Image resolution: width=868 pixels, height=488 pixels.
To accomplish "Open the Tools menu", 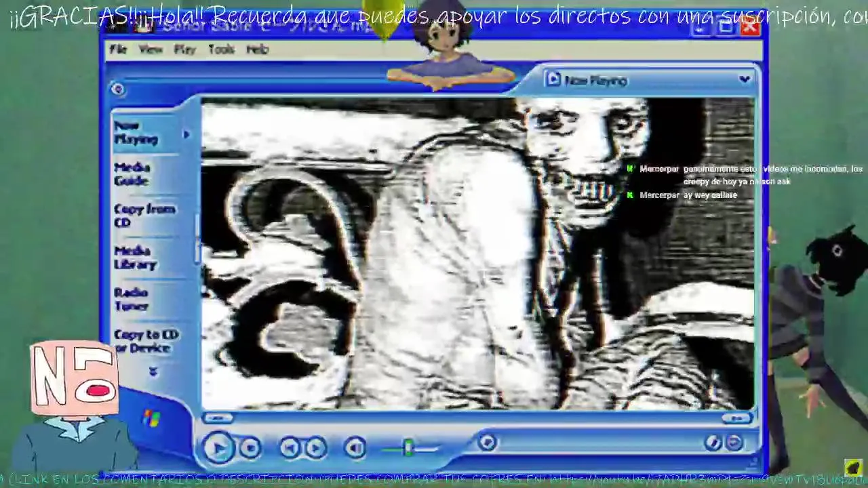I will pyautogui.click(x=221, y=49).
